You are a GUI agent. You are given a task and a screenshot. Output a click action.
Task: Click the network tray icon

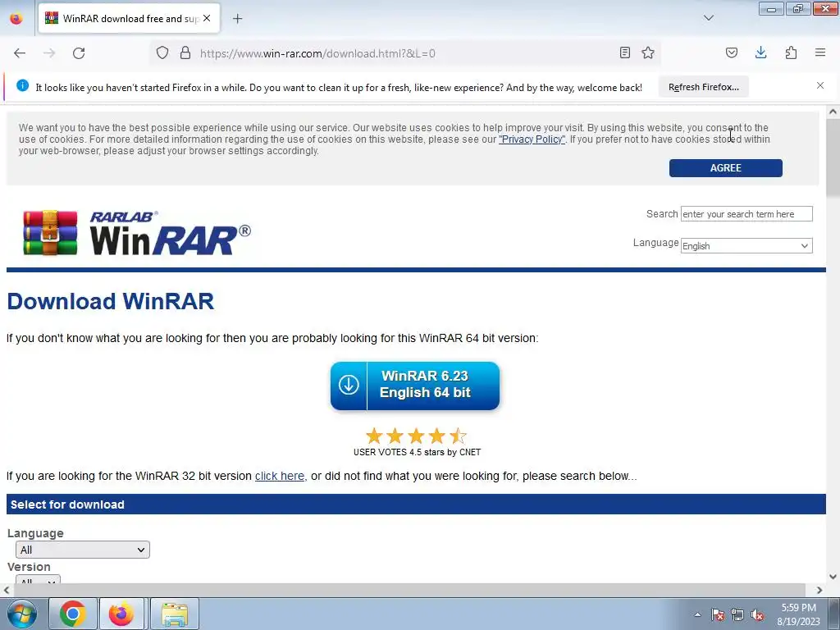pyautogui.click(x=737, y=614)
